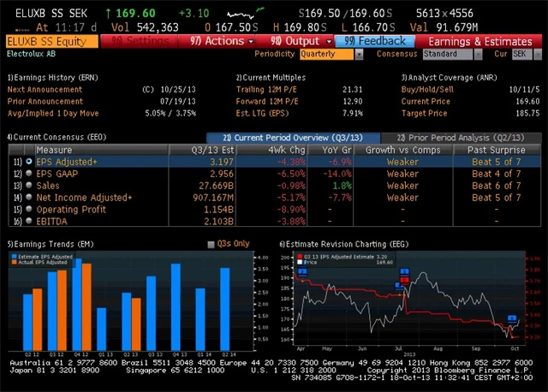Click the Earnings & Estimates title
The width and height of the screenshot is (548, 392).
tap(480, 42)
